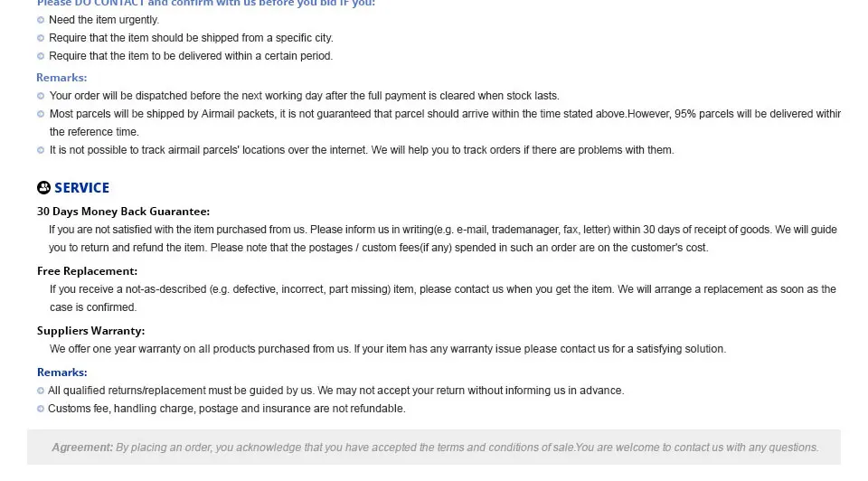The image size is (868, 481).
Task: Click bullet icon beside 'shipped from a specific city'
Action: click(x=41, y=38)
